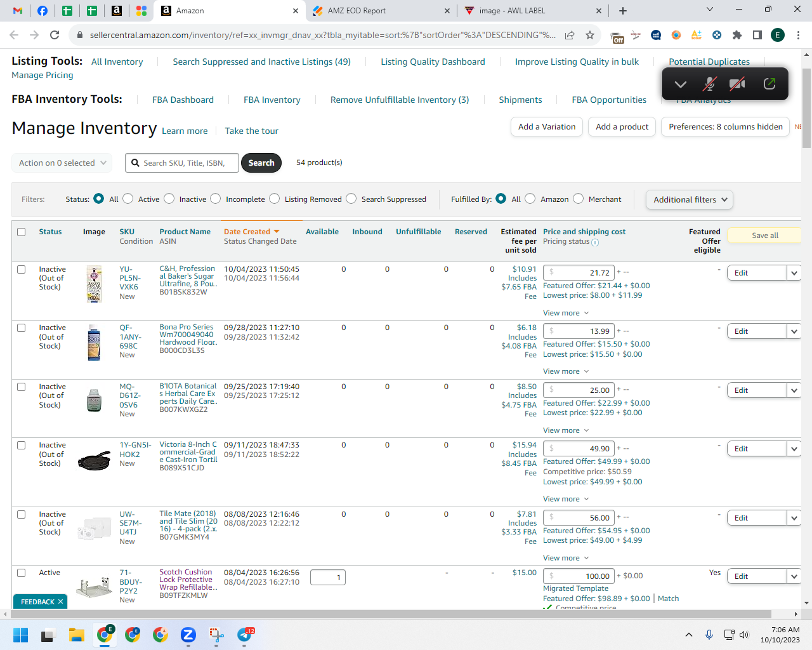Open the Chrome side panel
Image resolution: width=812 pixels, height=650 pixels.
click(x=757, y=35)
